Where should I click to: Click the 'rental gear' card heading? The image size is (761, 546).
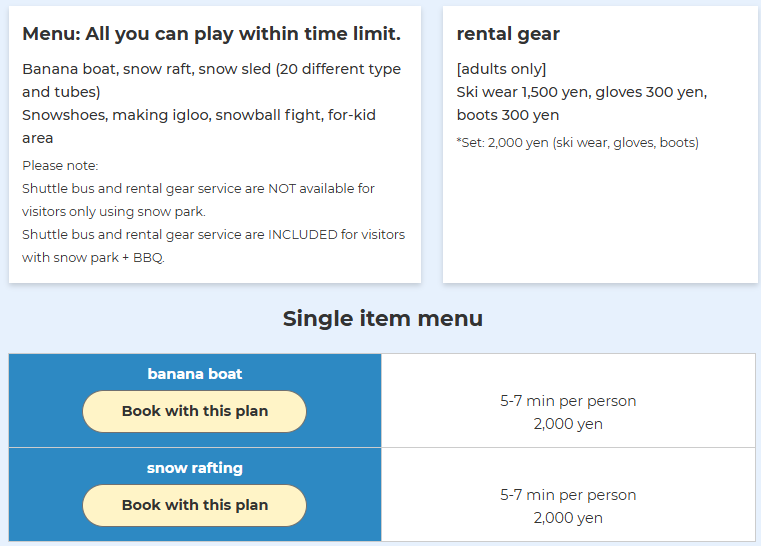(x=508, y=34)
